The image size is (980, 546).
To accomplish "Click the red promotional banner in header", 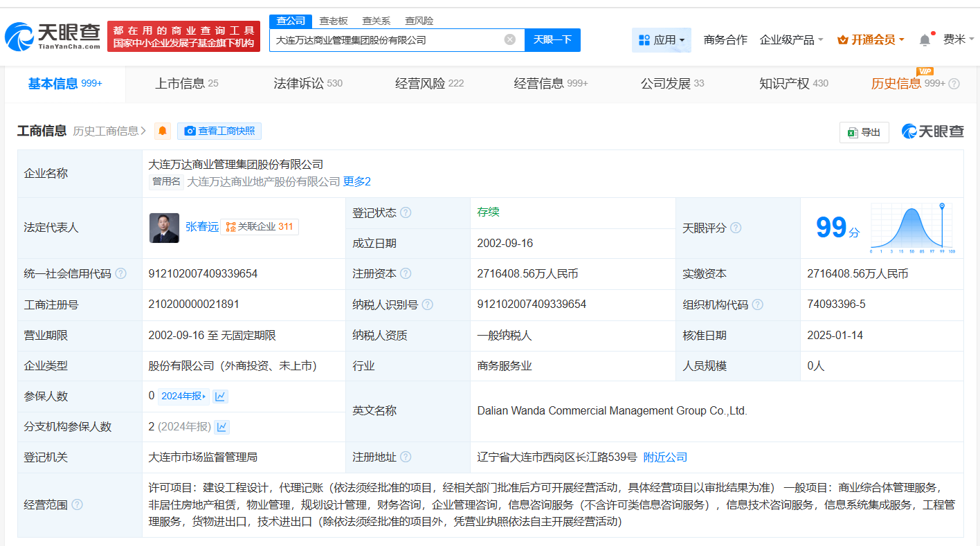I will (x=183, y=36).
